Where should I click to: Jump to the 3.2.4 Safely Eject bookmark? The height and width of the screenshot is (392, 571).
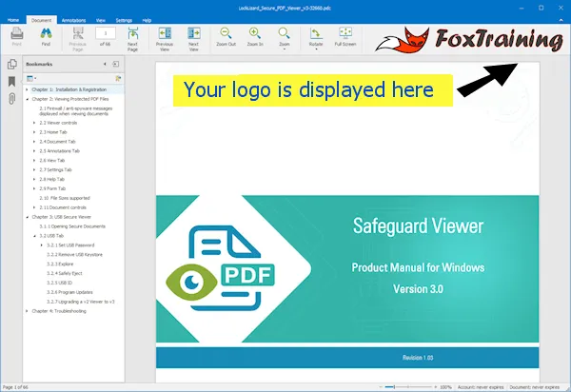click(65, 273)
